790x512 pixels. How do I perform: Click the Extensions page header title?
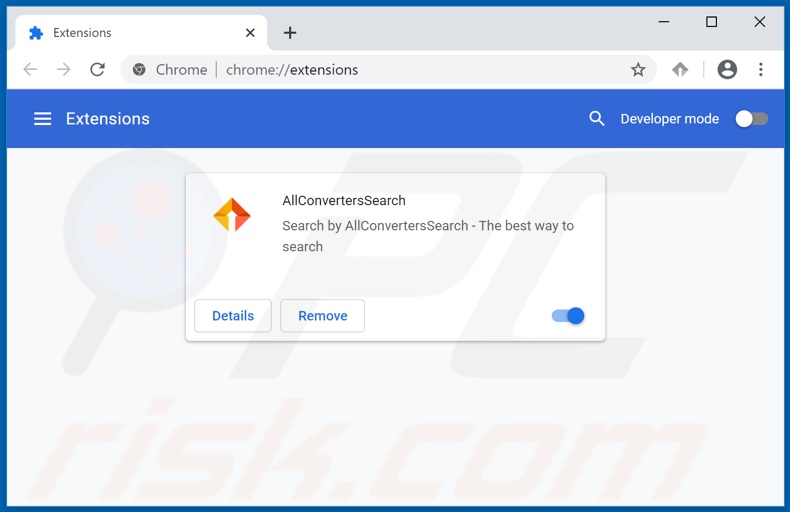click(x=108, y=119)
